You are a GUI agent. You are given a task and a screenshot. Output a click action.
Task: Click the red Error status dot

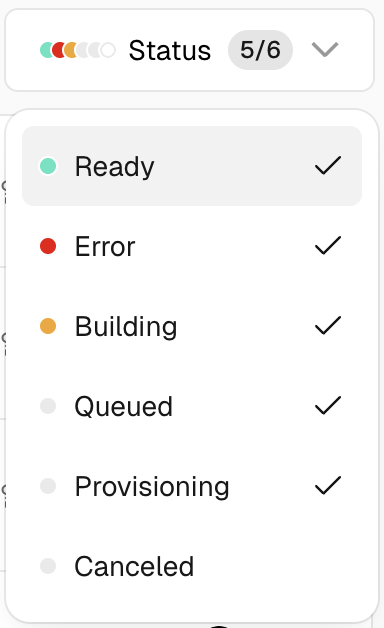[x=48, y=246]
